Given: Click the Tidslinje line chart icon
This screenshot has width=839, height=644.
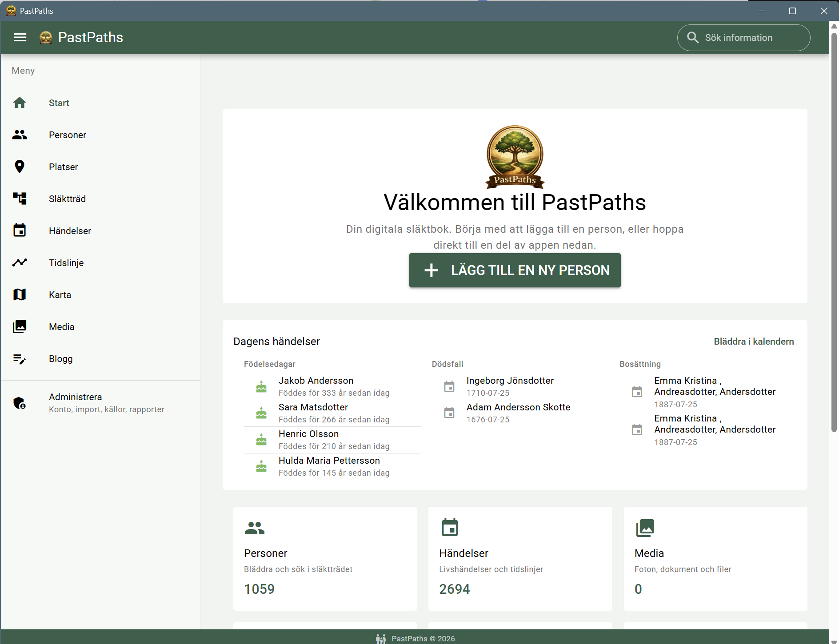Looking at the screenshot, I should [x=20, y=263].
